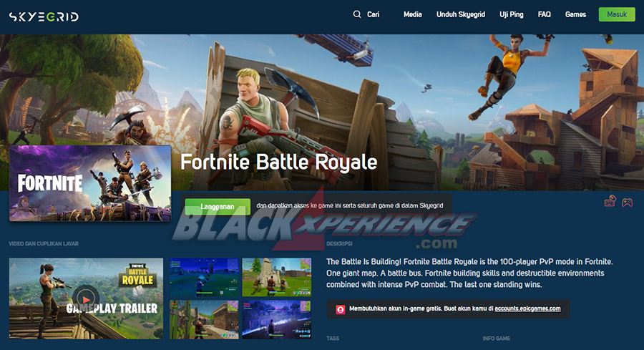Viewport: 644px width, 350px height.
Task: Click the DESKRIPSI heading
Action: pyautogui.click(x=339, y=243)
